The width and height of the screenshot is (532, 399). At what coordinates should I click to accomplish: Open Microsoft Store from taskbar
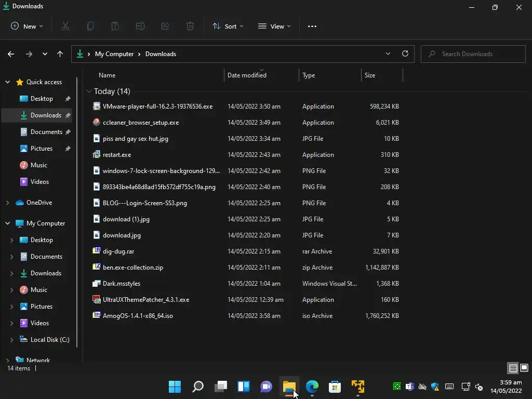click(x=335, y=387)
